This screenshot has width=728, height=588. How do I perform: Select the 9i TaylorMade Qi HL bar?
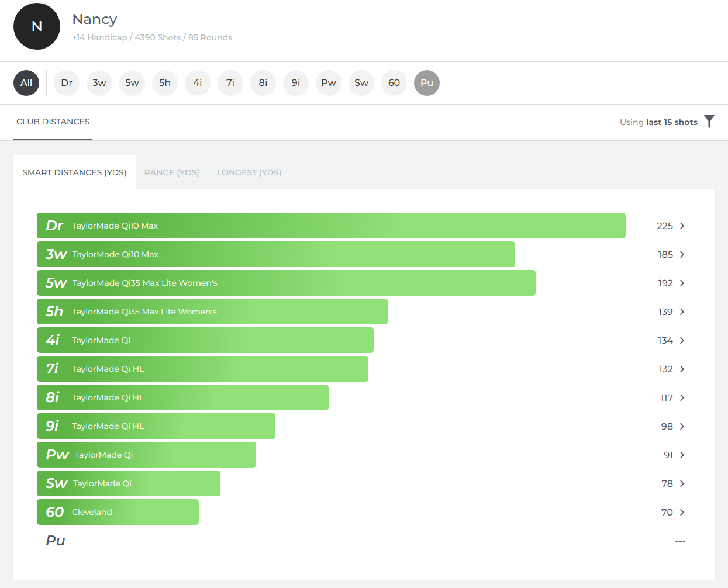pyautogui.click(x=156, y=426)
